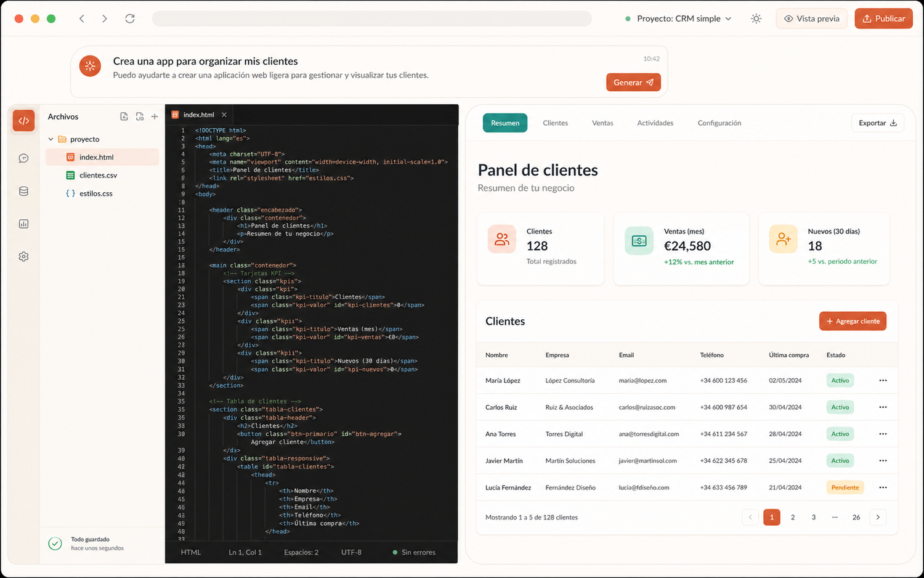
Task: Click Espacios: 2 in status bar
Action: click(301, 552)
